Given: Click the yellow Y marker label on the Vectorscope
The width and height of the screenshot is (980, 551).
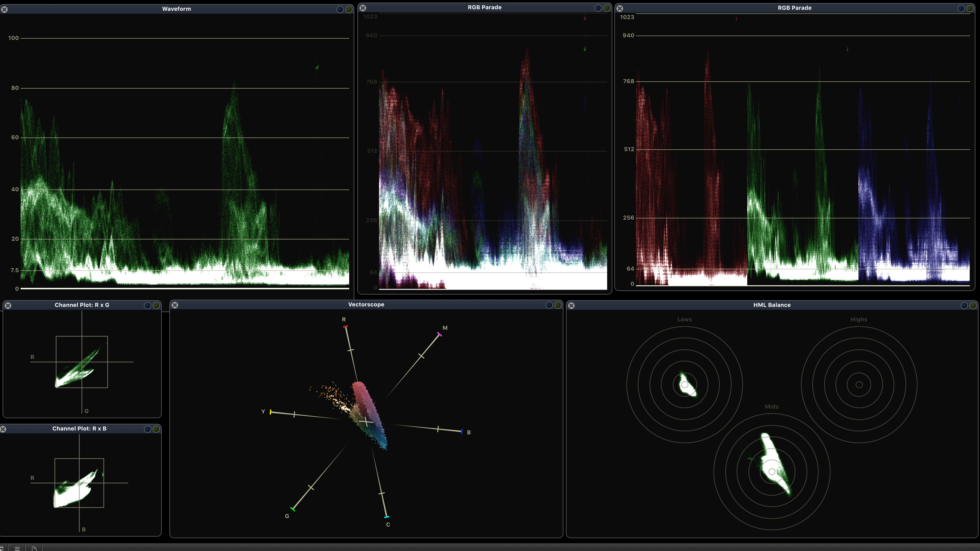Looking at the screenshot, I should click(263, 411).
